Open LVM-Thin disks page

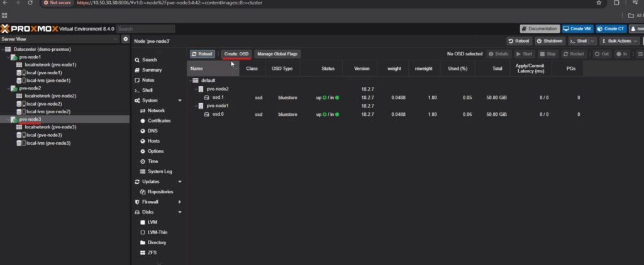(158, 232)
